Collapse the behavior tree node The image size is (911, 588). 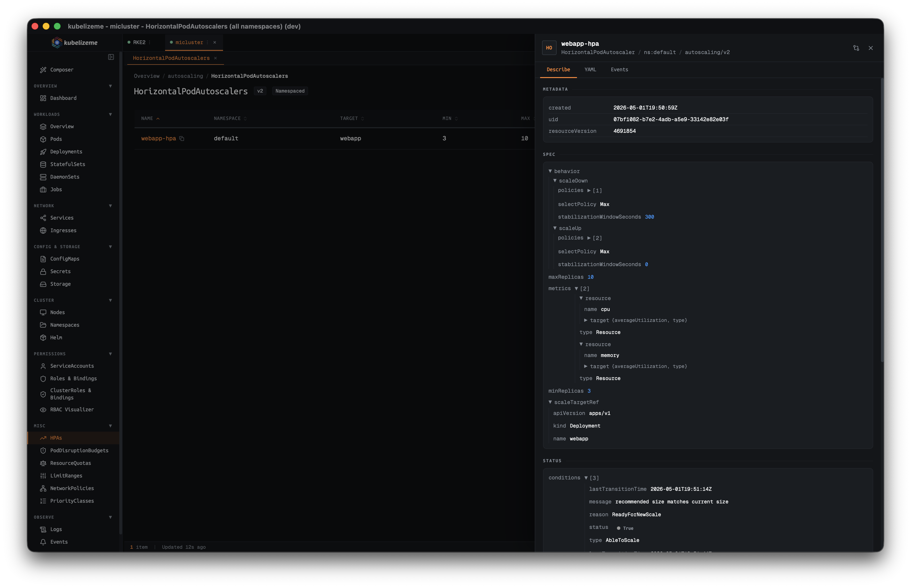[x=550, y=171]
